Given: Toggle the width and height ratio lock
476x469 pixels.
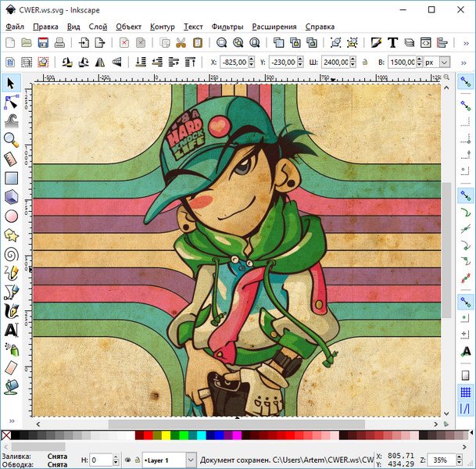Looking at the screenshot, I should (364, 61).
